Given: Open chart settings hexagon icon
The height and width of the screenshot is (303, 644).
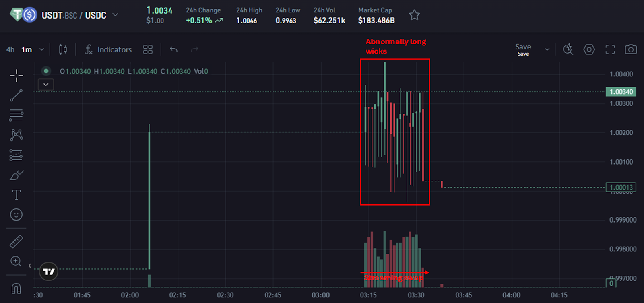Looking at the screenshot, I should tap(589, 49).
